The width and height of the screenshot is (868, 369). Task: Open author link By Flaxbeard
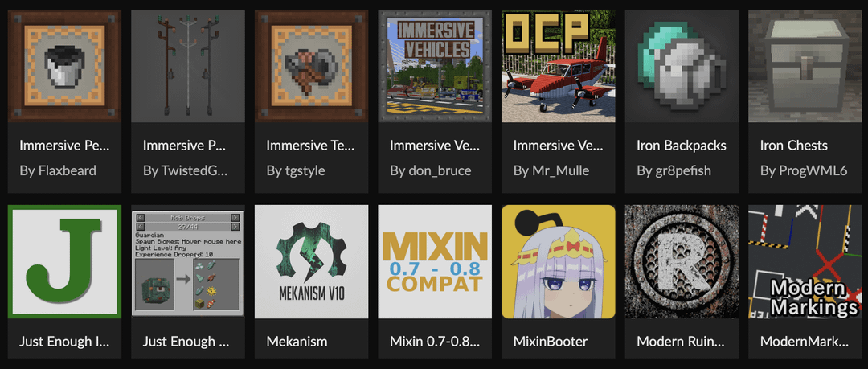[x=58, y=170]
